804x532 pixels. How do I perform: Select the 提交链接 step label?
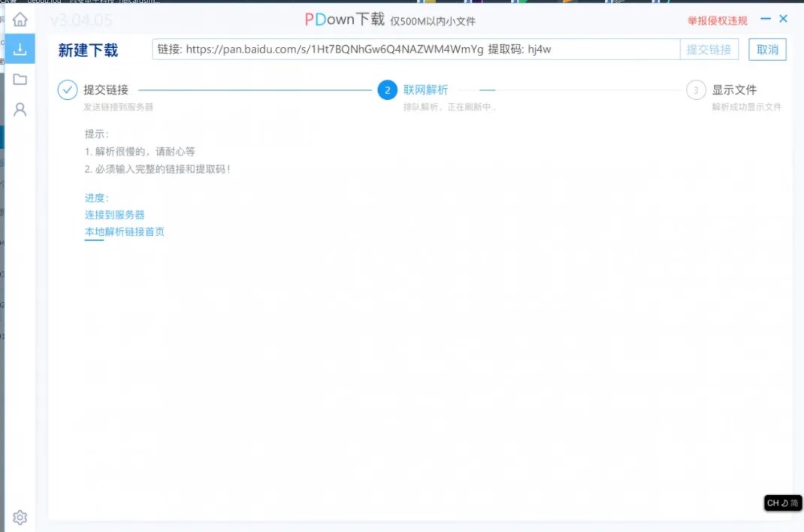[x=106, y=90]
